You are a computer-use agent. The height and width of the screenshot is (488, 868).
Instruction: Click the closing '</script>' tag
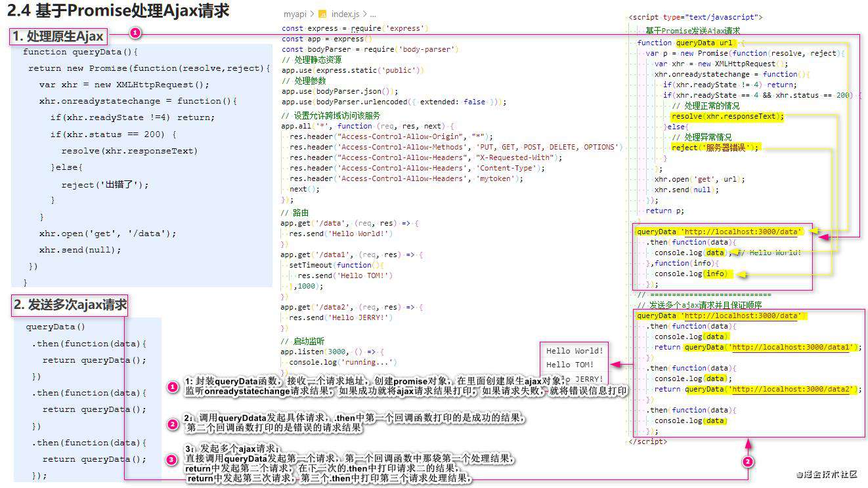(x=648, y=441)
